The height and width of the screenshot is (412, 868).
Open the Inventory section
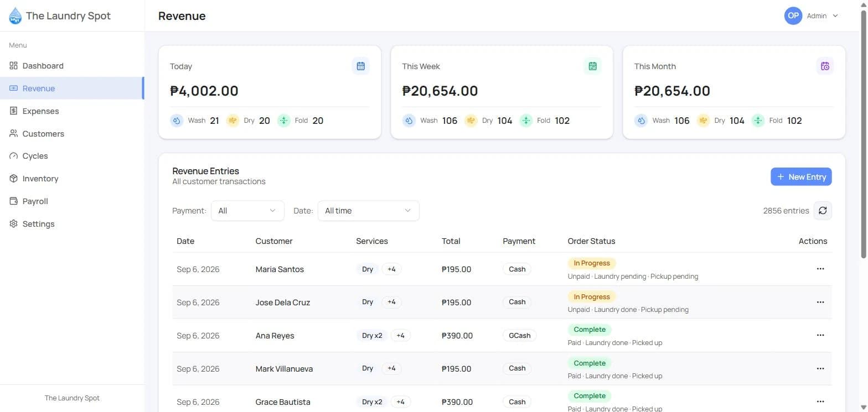click(72, 179)
